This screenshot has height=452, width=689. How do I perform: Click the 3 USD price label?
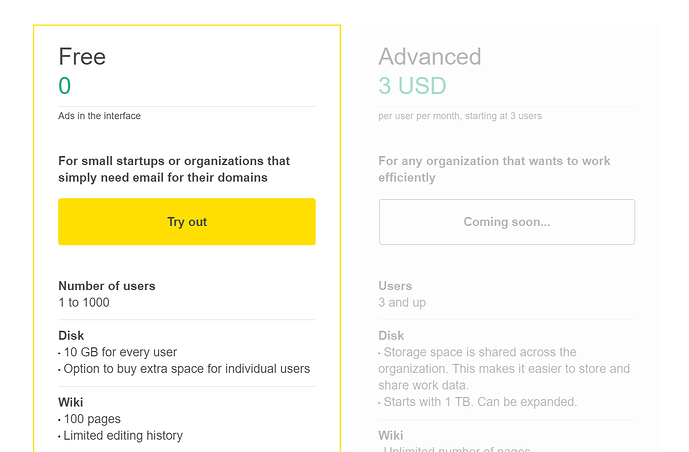412,86
